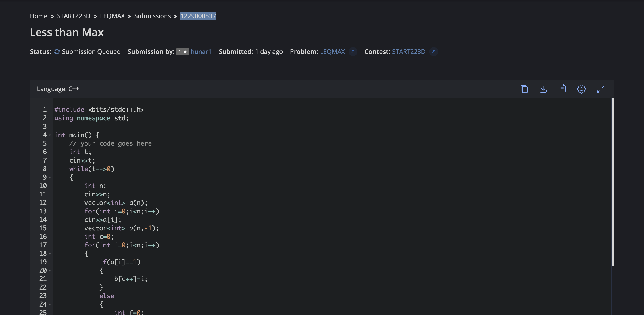Collapse fold arrow at line 24
This screenshot has width=644, height=315.
click(50, 304)
